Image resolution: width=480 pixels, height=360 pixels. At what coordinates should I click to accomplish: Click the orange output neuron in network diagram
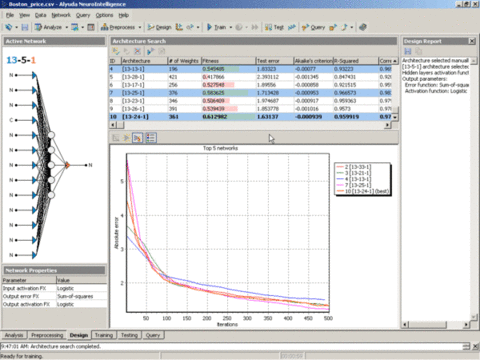click(67, 165)
